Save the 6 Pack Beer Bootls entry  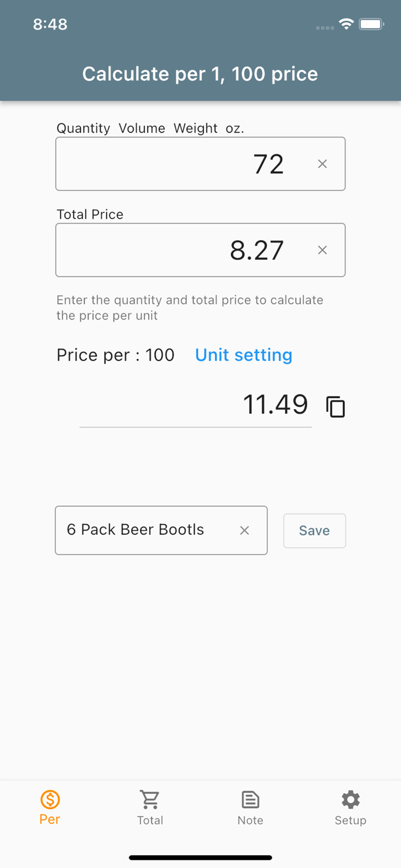314,530
